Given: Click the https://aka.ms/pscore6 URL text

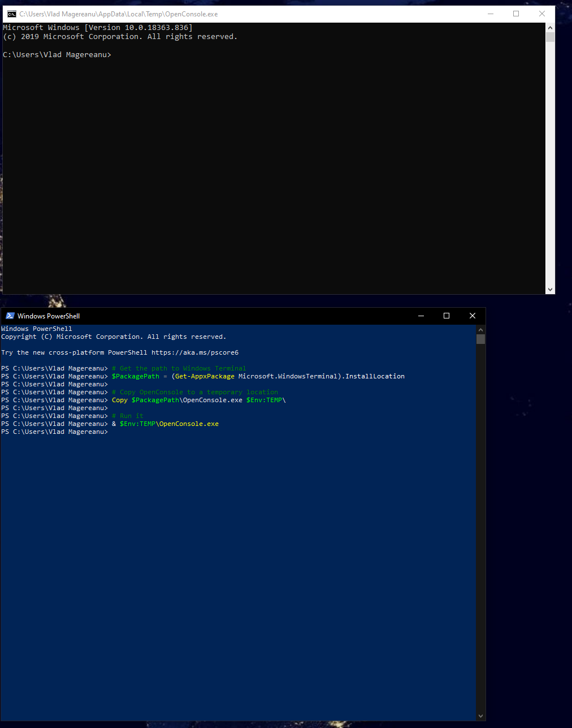Looking at the screenshot, I should (195, 352).
